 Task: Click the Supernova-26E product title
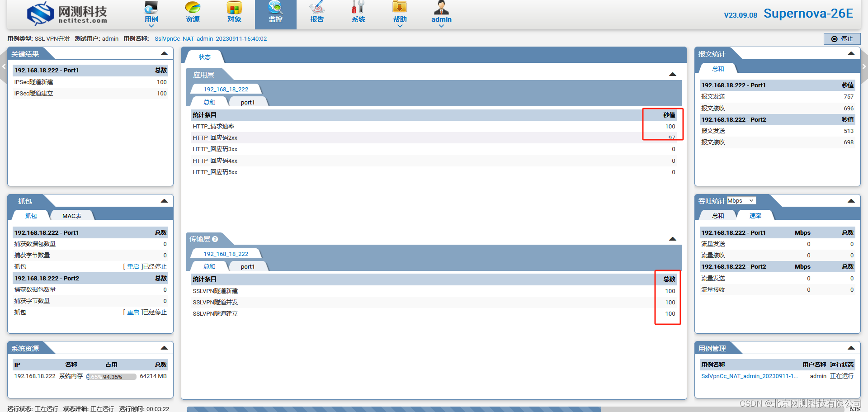[808, 14]
